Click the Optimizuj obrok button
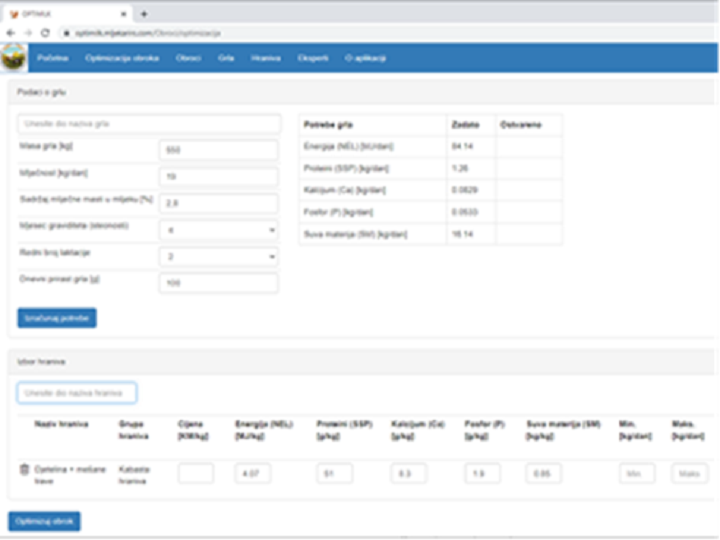Screen dimensions: 720x540 coord(45,522)
